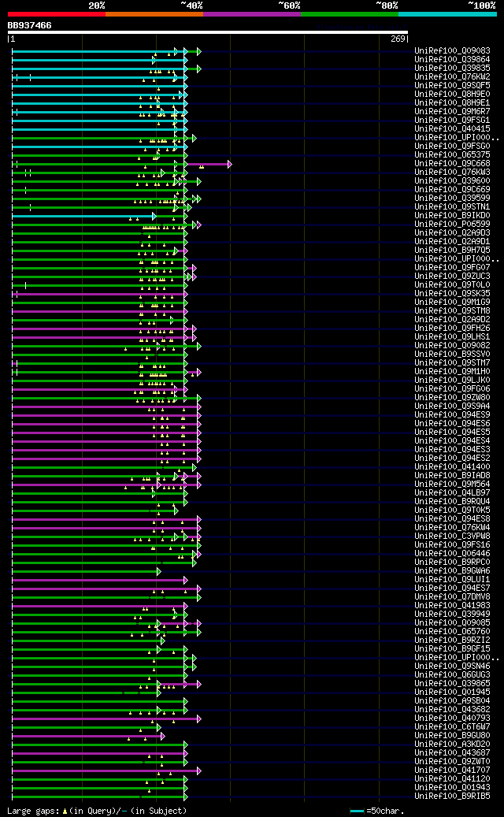Viewport: 504px width, 817px height.
Task: Select the UniRef100_B9SSV0 hit label
Action: [452, 355]
